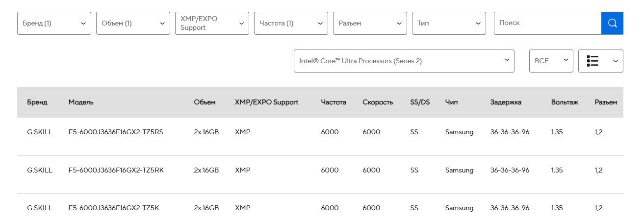This screenshot has height=222, width=644.
Task: Expand the Частота (1) filter dropdown
Action: [x=291, y=23]
